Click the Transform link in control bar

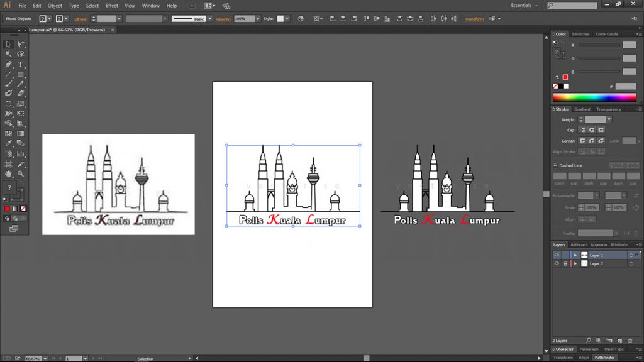474,19
